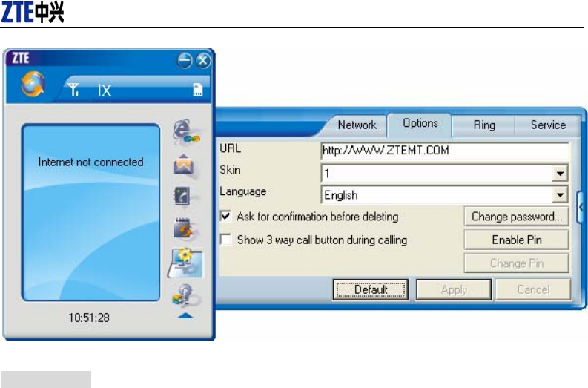Viewport: 588px width, 388px height.
Task: Toggle Ask for confirmation before deleting
Action: 225,217
